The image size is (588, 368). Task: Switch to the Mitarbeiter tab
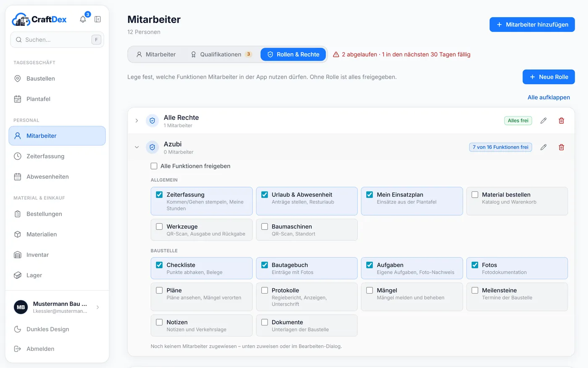tap(156, 55)
